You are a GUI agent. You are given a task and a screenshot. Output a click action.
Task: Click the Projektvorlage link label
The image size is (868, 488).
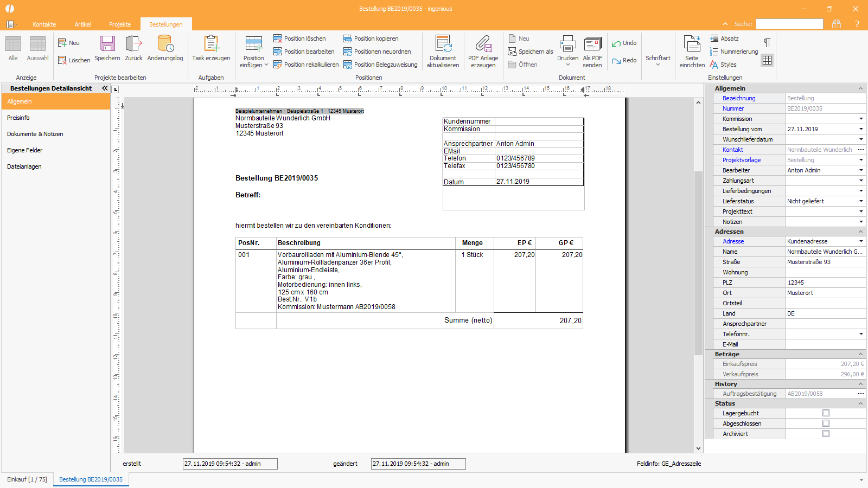tap(742, 160)
